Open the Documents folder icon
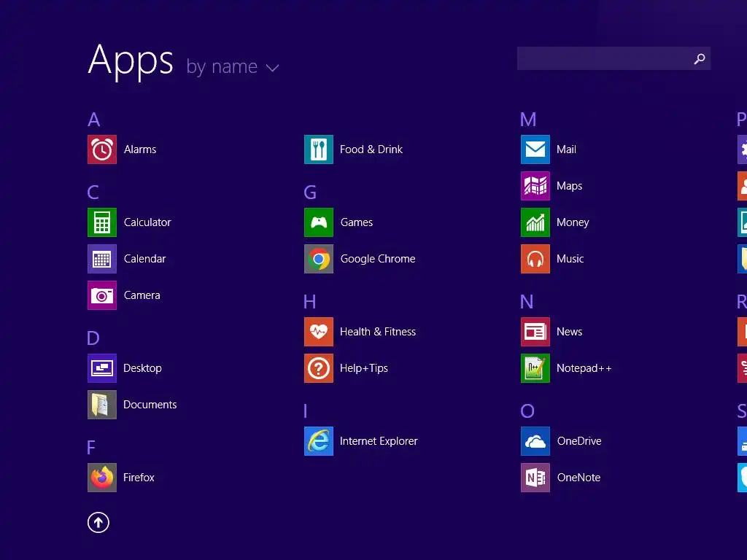 [x=102, y=405]
